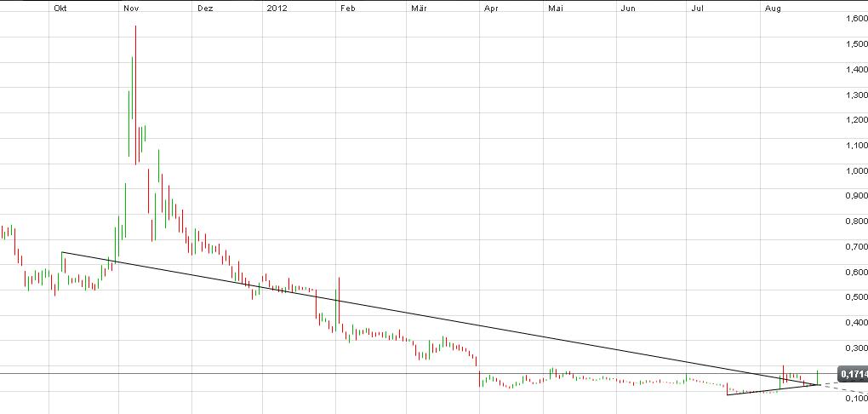Click the Nov label on time axis
This screenshot has width=868, height=414.
[x=130, y=8]
